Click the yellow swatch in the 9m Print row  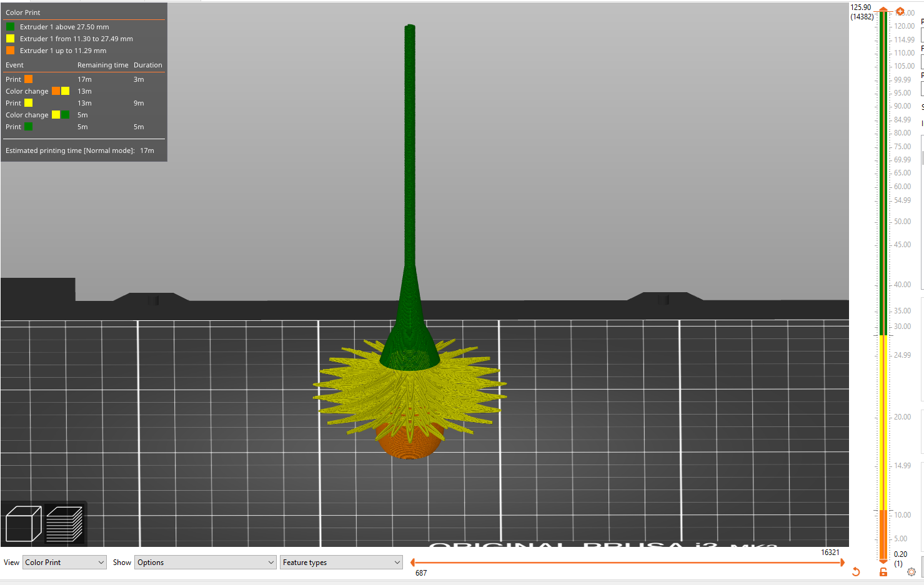[x=28, y=103]
